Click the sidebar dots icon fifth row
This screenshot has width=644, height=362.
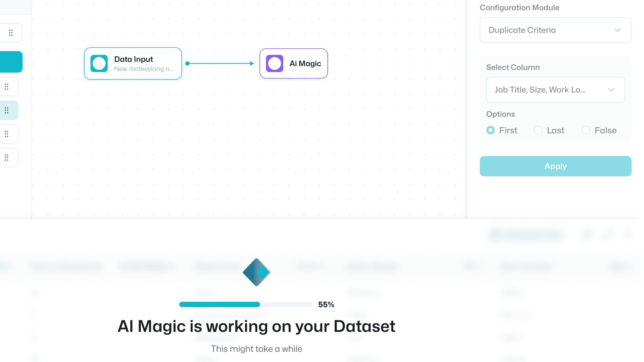click(x=10, y=133)
